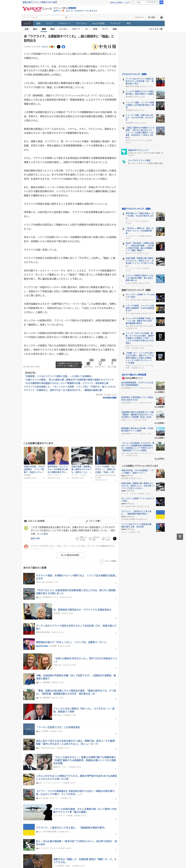Click the web search input field
Viewport: 186px width, 868px height.
click(139, 2)
